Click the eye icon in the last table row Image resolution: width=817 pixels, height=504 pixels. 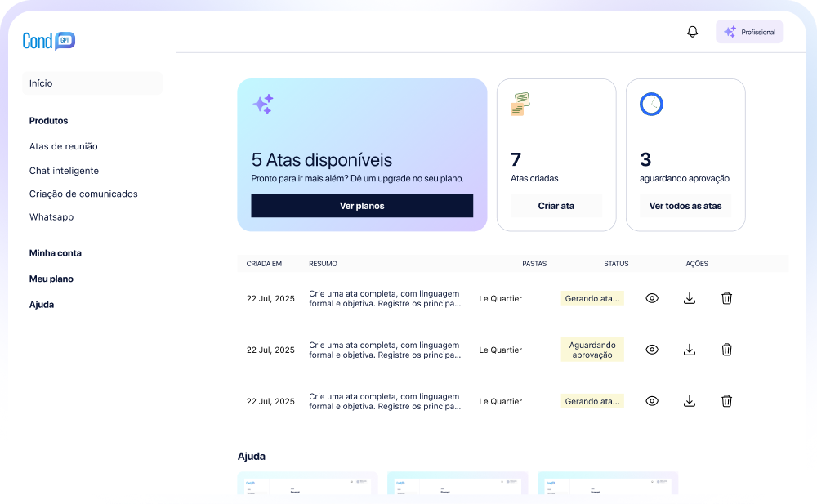pos(652,401)
